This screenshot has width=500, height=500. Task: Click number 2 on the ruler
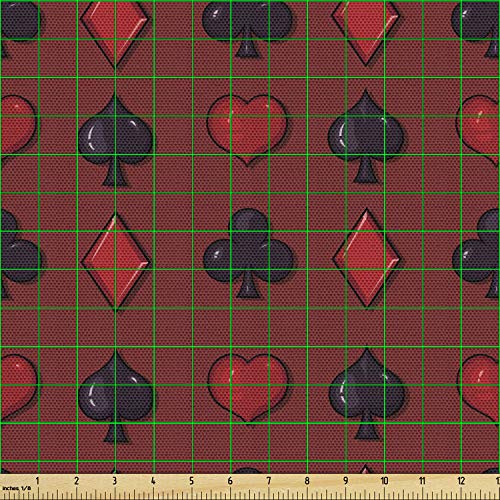click(x=76, y=481)
